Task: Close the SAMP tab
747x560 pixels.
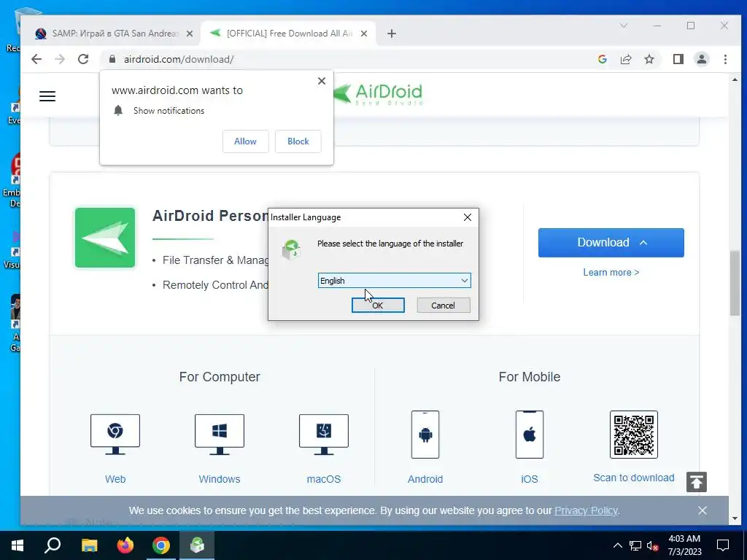Action: 190,34
